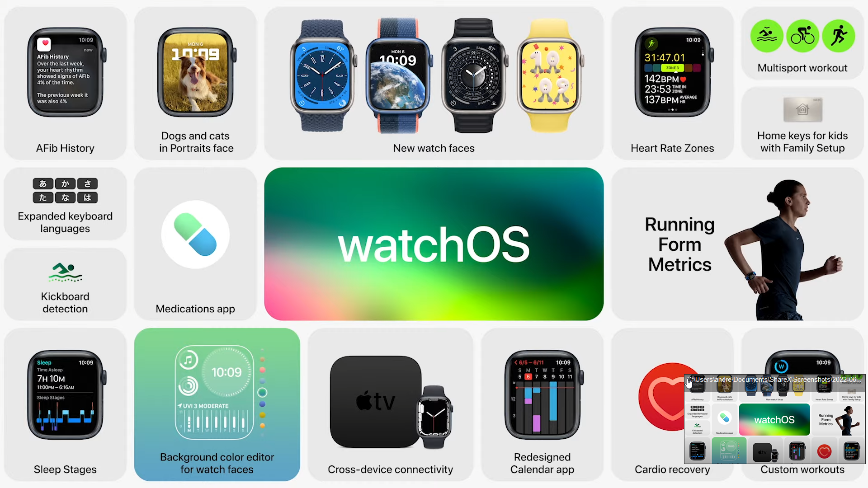Click expanded keyboard languages button

click(x=66, y=205)
